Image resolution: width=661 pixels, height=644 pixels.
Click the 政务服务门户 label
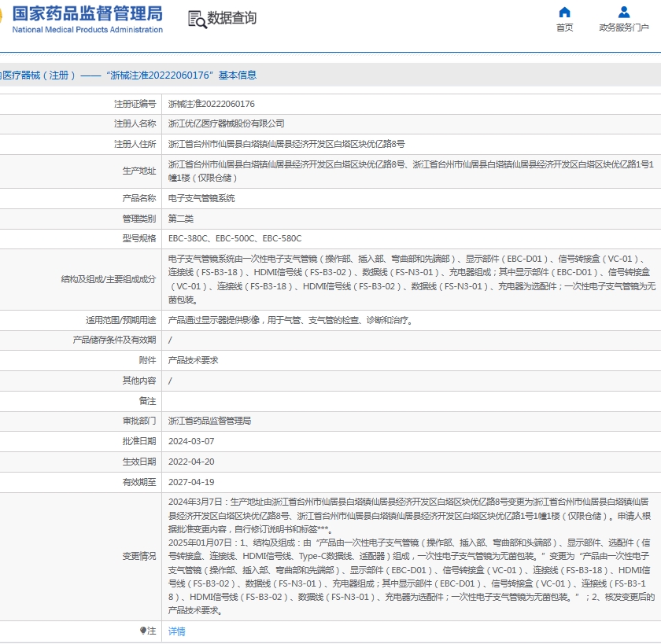pyautogui.click(x=624, y=28)
